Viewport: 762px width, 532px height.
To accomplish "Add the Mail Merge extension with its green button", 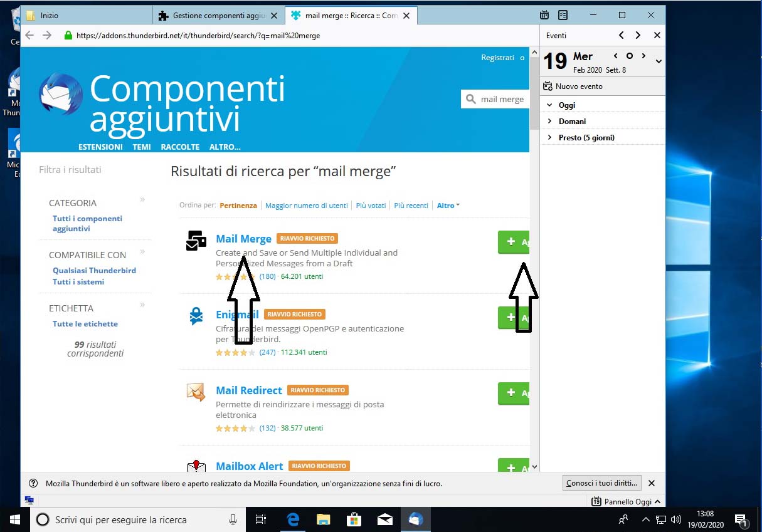I will (x=514, y=242).
